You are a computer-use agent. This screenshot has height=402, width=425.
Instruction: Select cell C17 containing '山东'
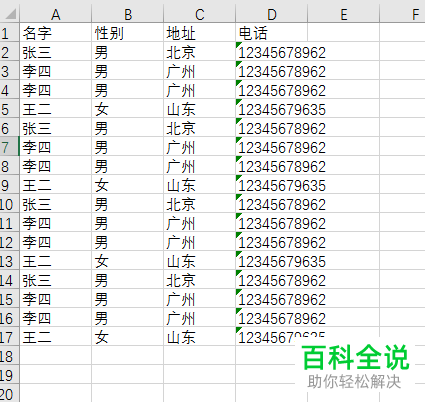coord(199,337)
